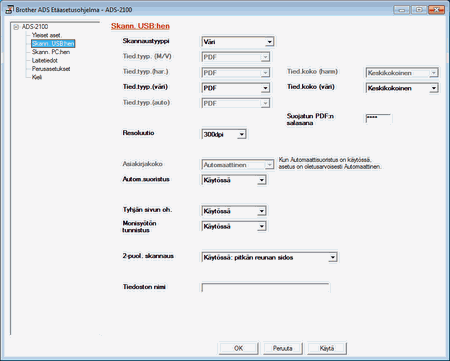Viewport: 450px width, 361px height.
Task: Open Skann. PC:hen settings
Action: (x=51, y=52)
